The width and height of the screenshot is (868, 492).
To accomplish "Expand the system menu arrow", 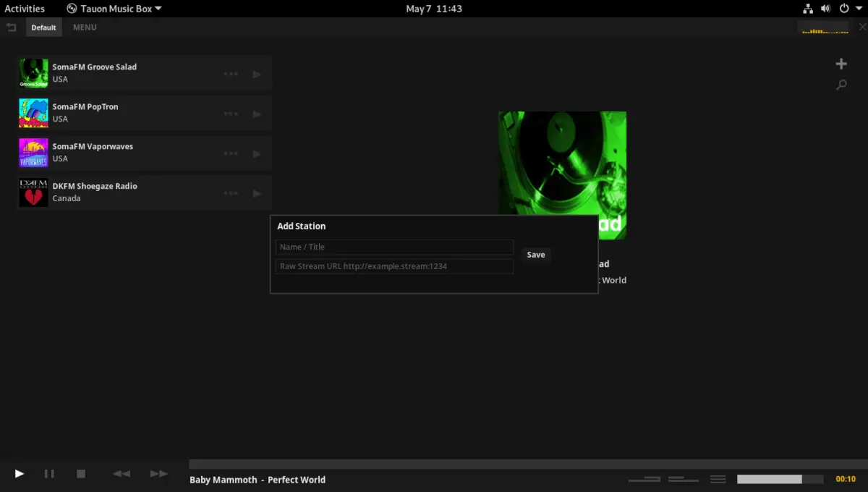I will pos(859,9).
